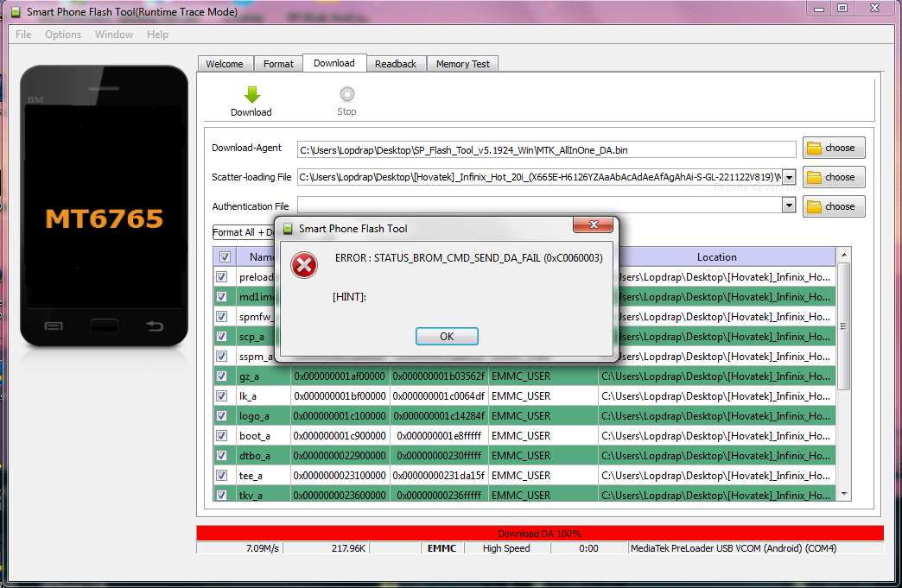
Task: Uncheck the lk_a partition checkbox
Action: click(221, 396)
